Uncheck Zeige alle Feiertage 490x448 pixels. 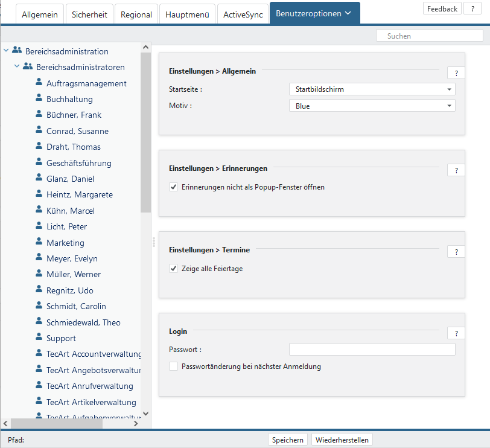click(174, 269)
